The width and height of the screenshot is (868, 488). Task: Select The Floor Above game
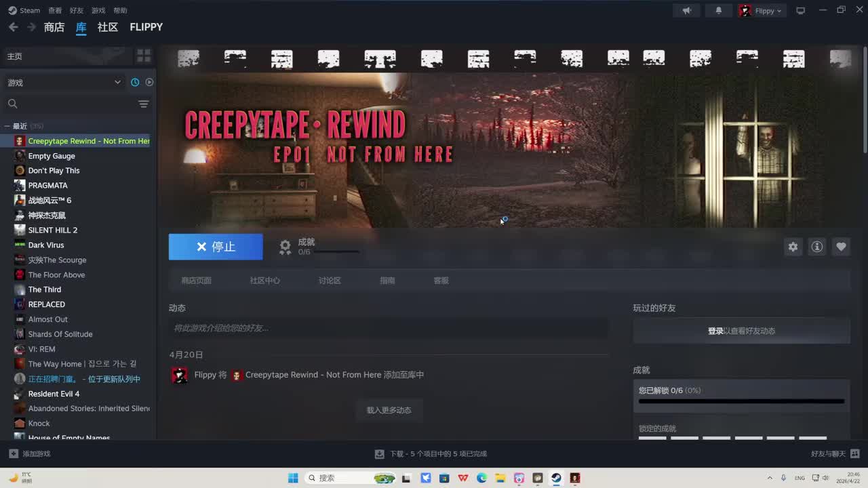coord(56,275)
